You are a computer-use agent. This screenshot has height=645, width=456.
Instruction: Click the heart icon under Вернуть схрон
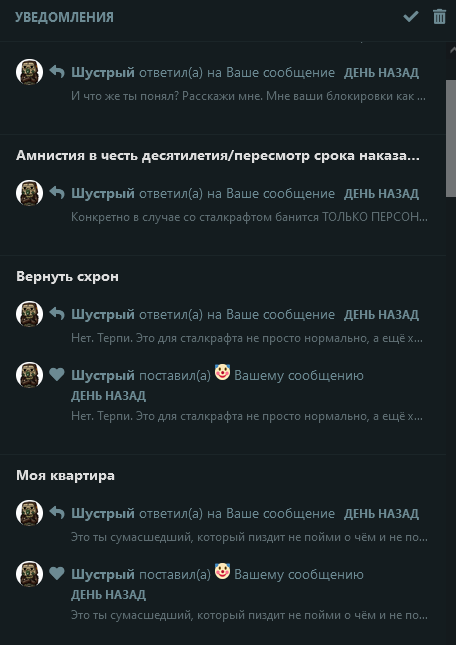tap(57, 374)
